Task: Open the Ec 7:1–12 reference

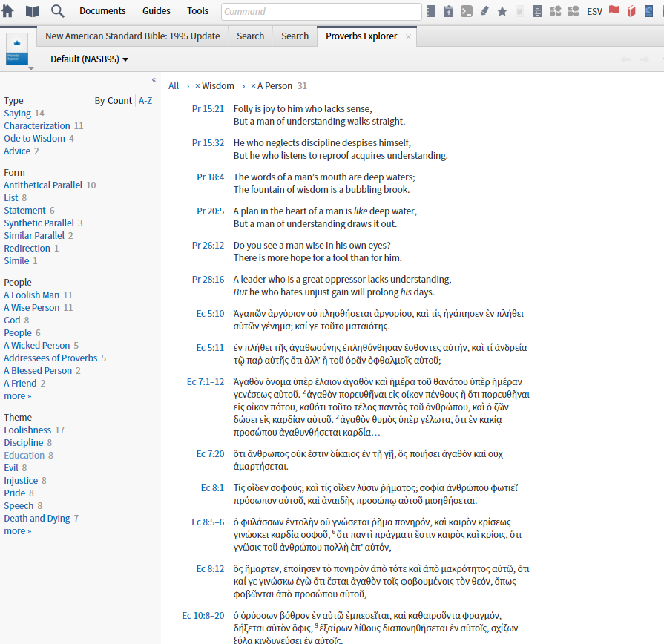Action: 206,382
